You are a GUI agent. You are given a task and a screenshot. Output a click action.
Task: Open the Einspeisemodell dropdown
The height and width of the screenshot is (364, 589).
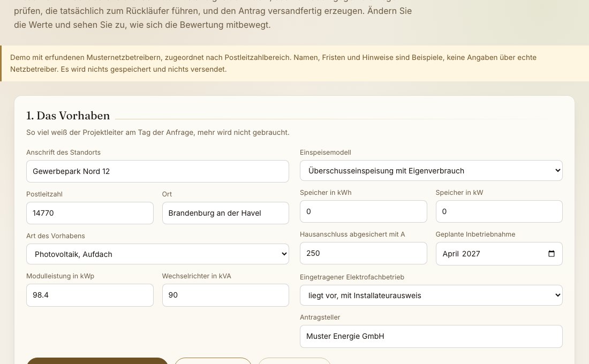(x=431, y=171)
